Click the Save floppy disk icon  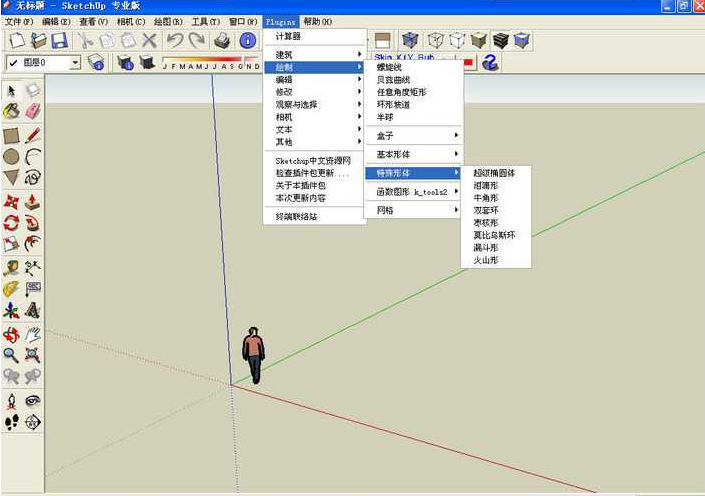point(59,40)
